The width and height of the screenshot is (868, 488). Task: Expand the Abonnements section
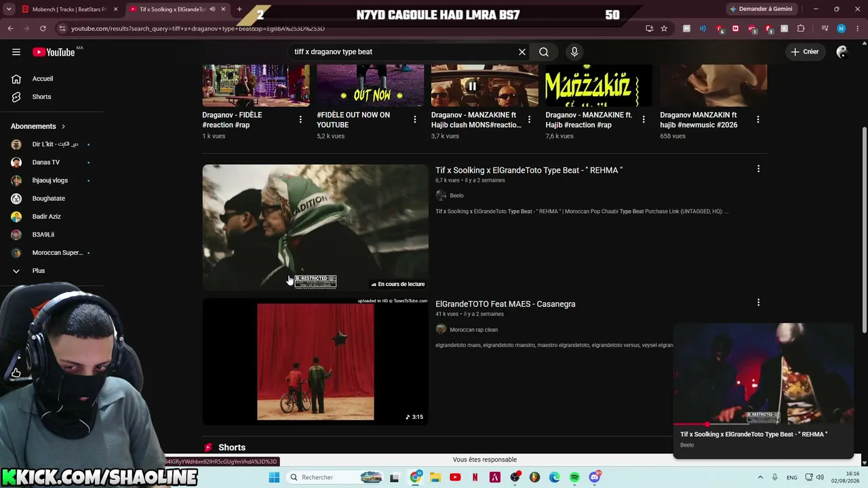coord(39,126)
